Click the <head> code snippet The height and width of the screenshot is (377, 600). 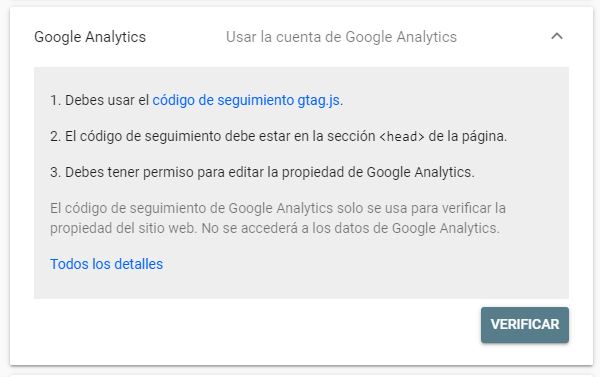[402, 137]
